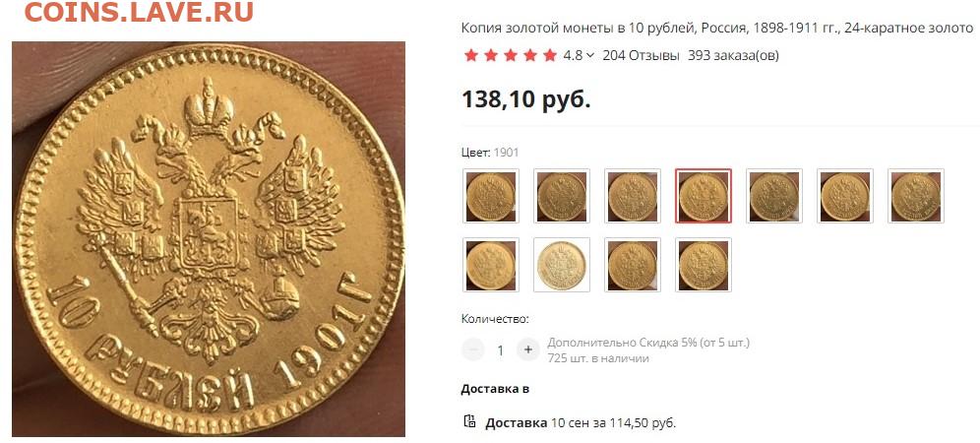This screenshot has height=443, width=980.
Task: Click the large gold coin product image
Action: [x=209, y=239]
